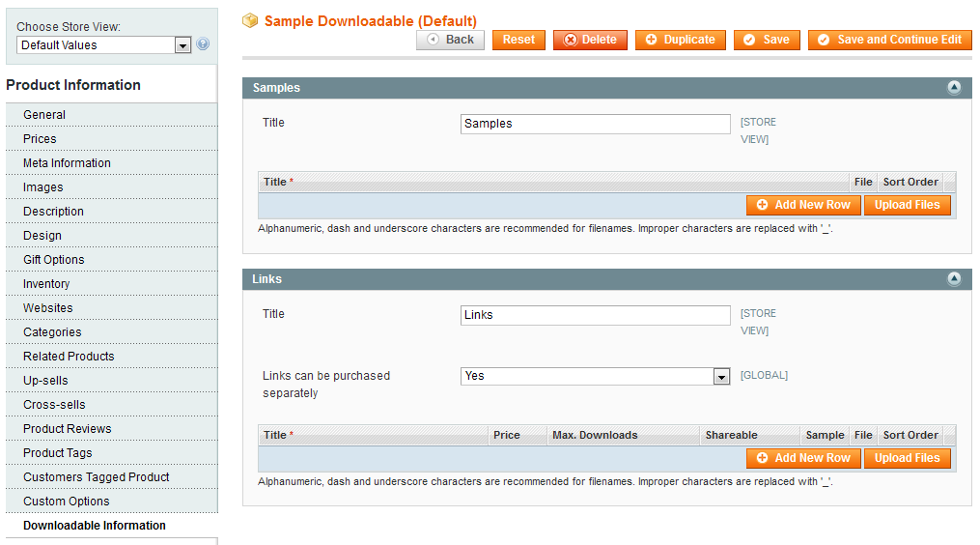The image size is (980, 545).
Task: Click Sample column header in Links table
Action: (825, 436)
